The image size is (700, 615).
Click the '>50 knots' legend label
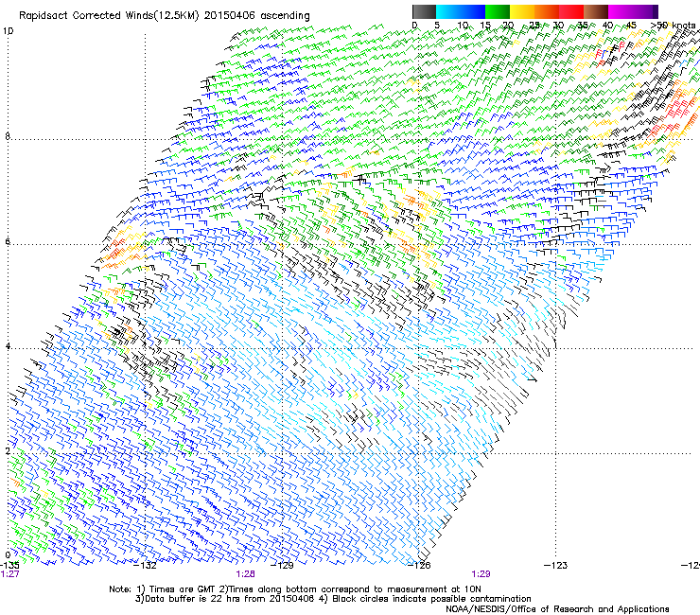click(673, 26)
